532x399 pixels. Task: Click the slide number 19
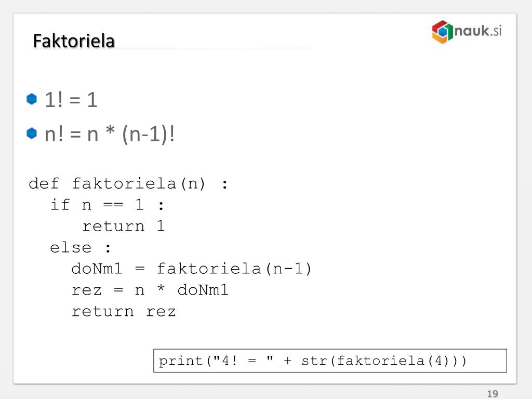[493, 394]
